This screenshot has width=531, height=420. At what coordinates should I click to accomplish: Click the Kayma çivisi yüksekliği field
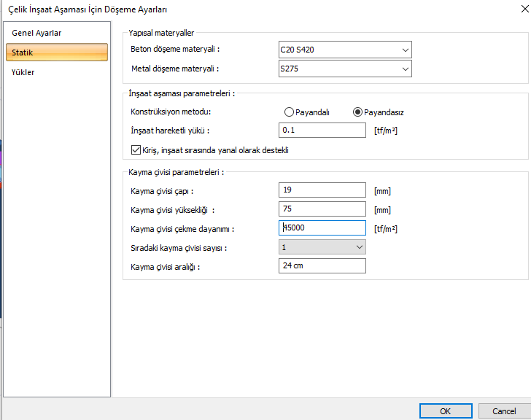click(322, 209)
